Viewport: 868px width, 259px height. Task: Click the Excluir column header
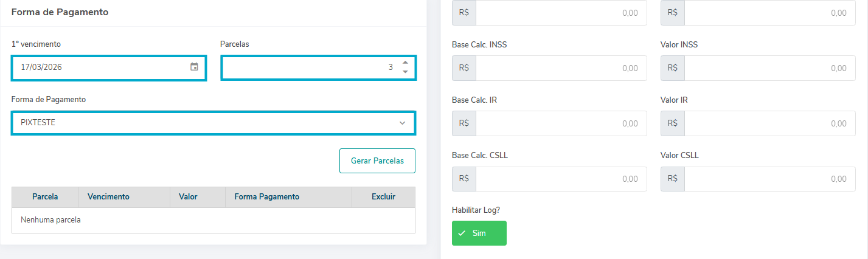pos(383,197)
